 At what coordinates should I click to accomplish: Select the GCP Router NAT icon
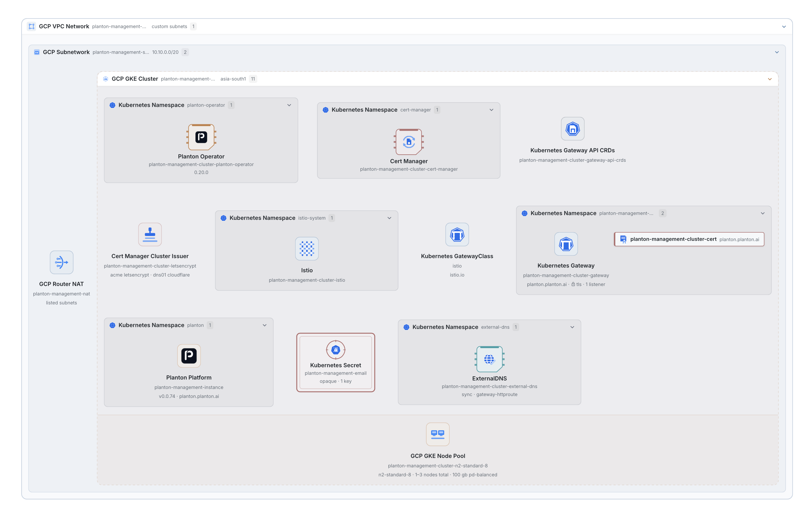[x=61, y=263]
